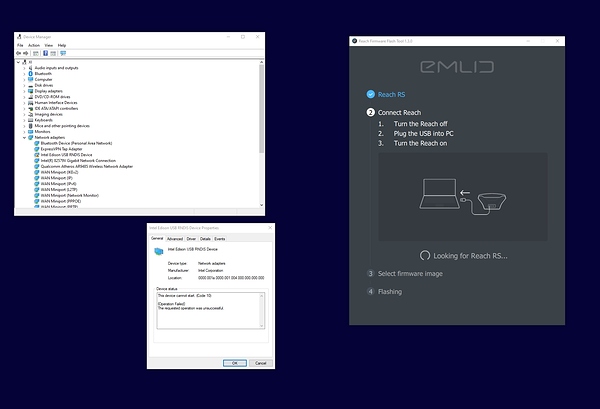Screen dimensions: 600x409
Task: Expand the IDE ATA/ATAPI controllers category
Action: click(24, 109)
